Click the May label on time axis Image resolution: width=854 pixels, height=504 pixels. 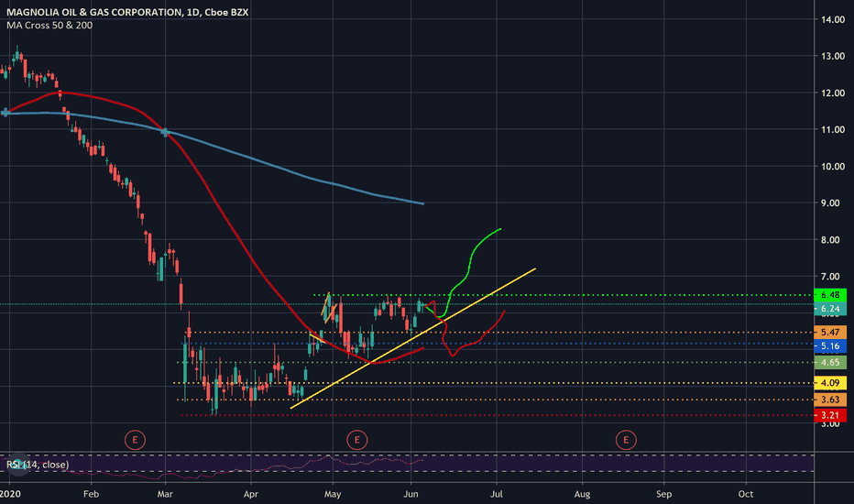(x=333, y=494)
